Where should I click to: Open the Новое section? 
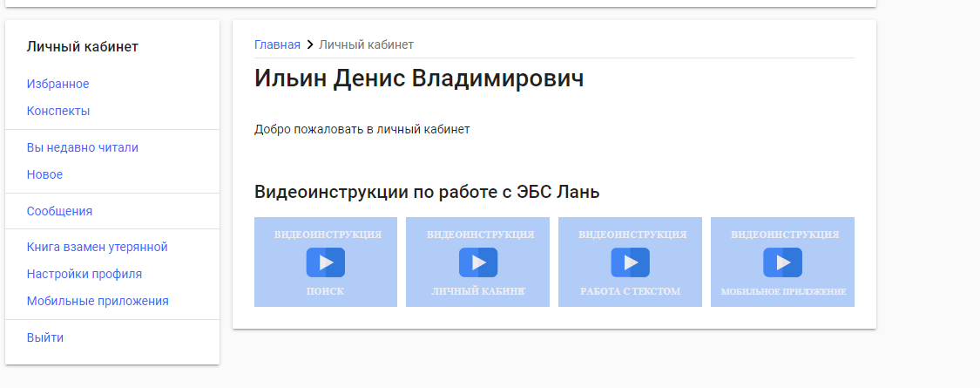[44, 174]
